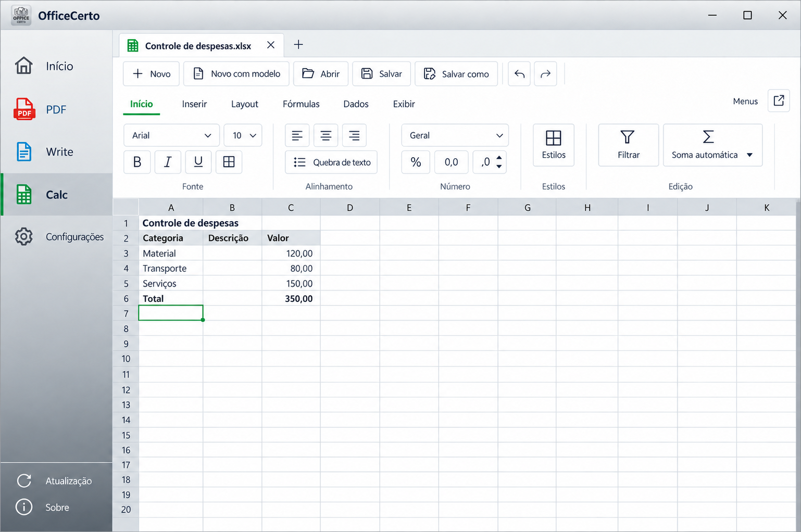Viewport: 801px width, 532px height.
Task: Open Sobre about page
Action: 56,507
